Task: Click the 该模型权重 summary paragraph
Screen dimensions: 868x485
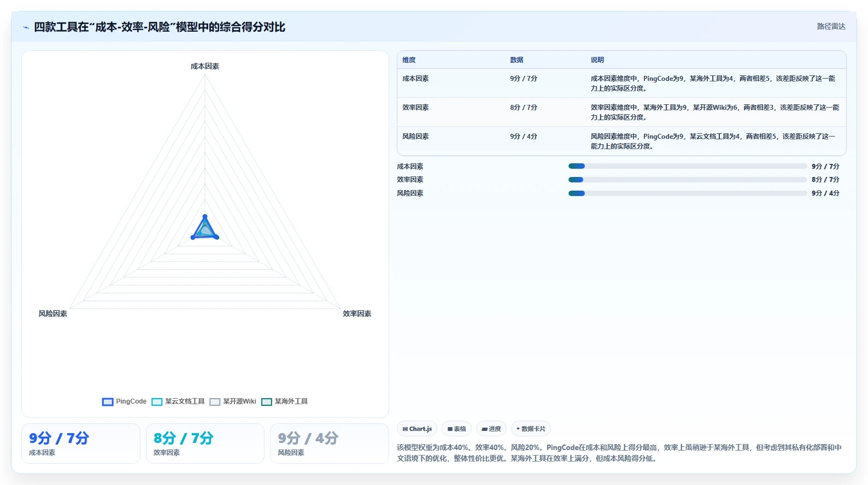Action: click(619, 453)
